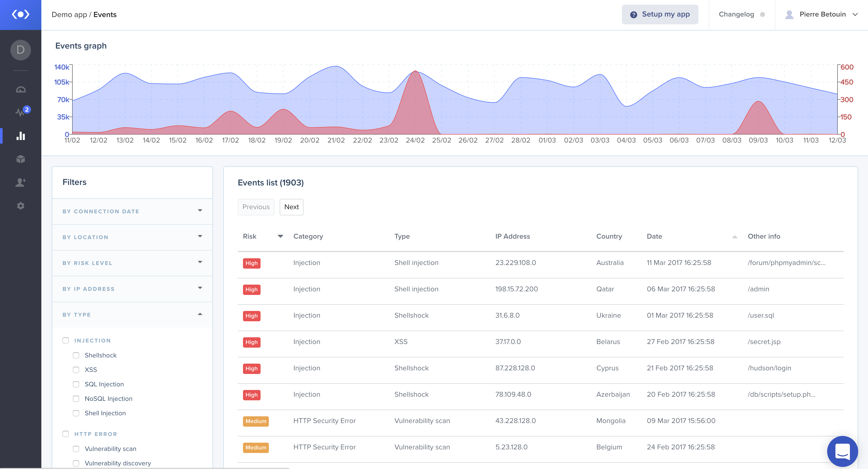
Task: Open the chat support bubble
Action: pos(842,451)
